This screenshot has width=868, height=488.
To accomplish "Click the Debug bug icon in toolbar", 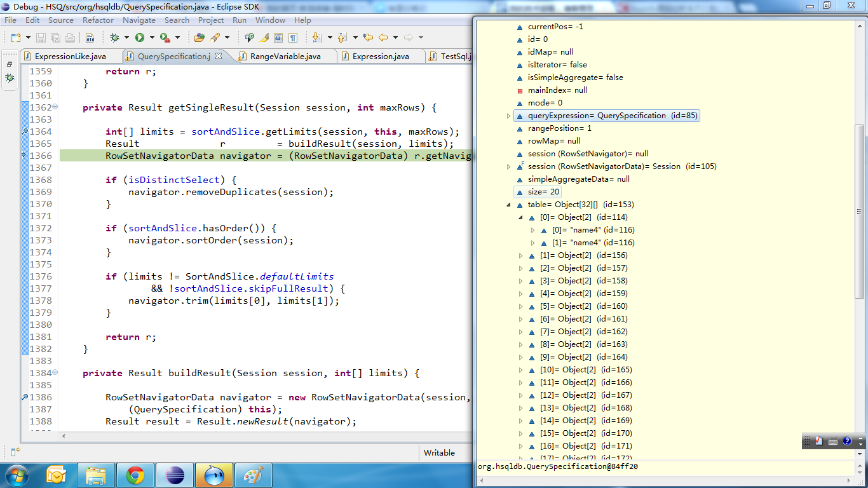I will click(114, 37).
